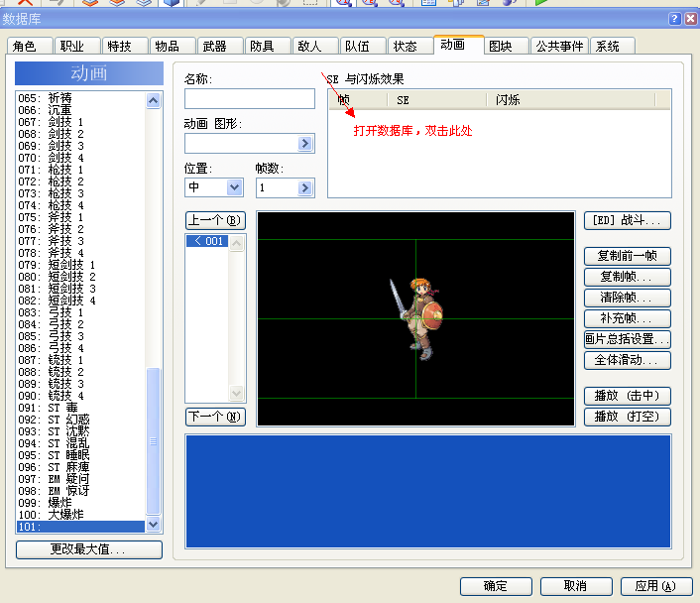Screen dimensions: 700x603
Task: Play animation with 播放 (击中)
Action: pyautogui.click(x=628, y=396)
